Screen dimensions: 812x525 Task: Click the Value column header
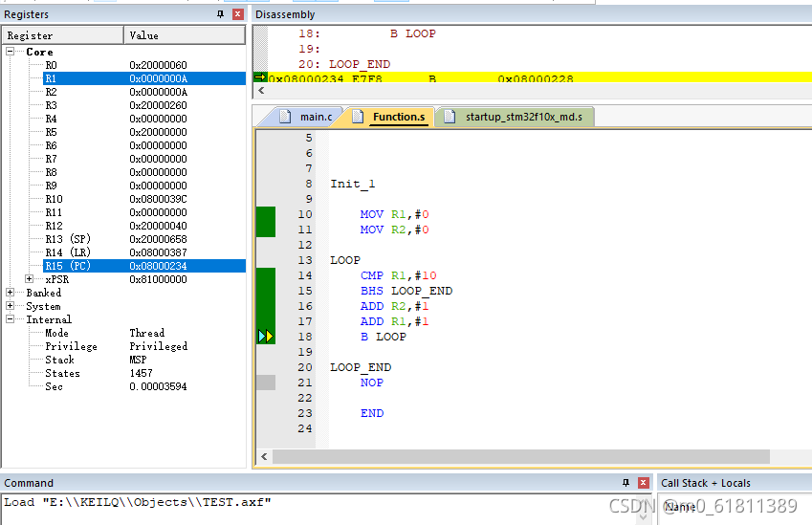(185, 35)
